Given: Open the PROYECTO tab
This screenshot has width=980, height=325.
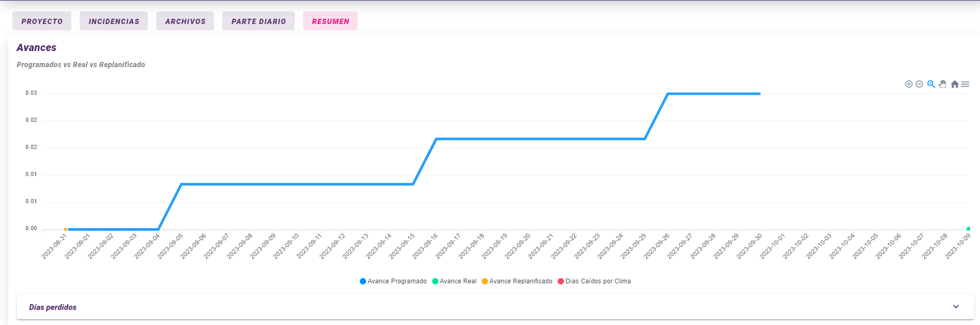Looking at the screenshot, I should click(42, 21).
